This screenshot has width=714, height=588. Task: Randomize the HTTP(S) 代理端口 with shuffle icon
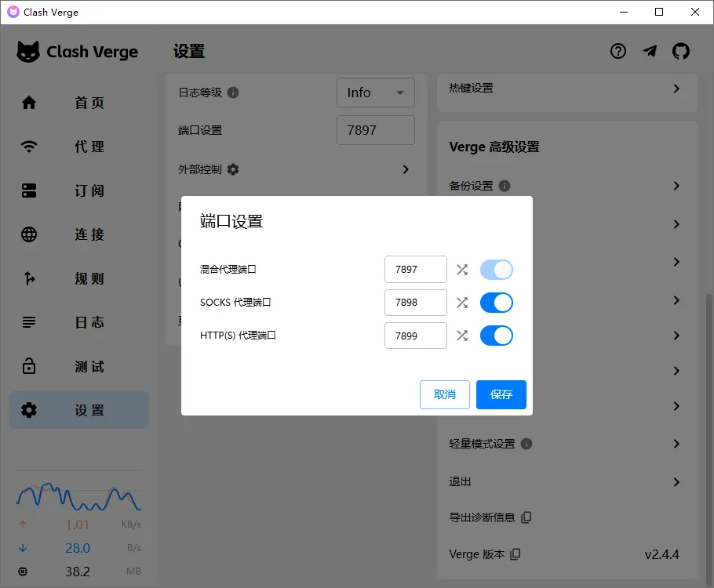click(462, 336)
